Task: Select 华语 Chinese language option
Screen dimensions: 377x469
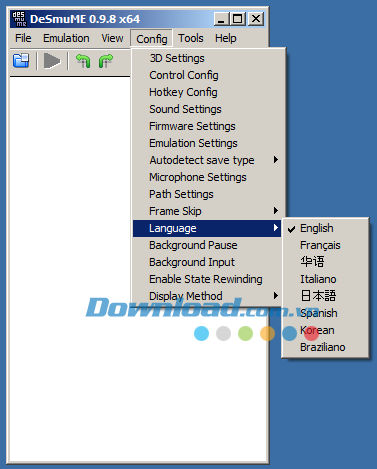Action: 325,262
